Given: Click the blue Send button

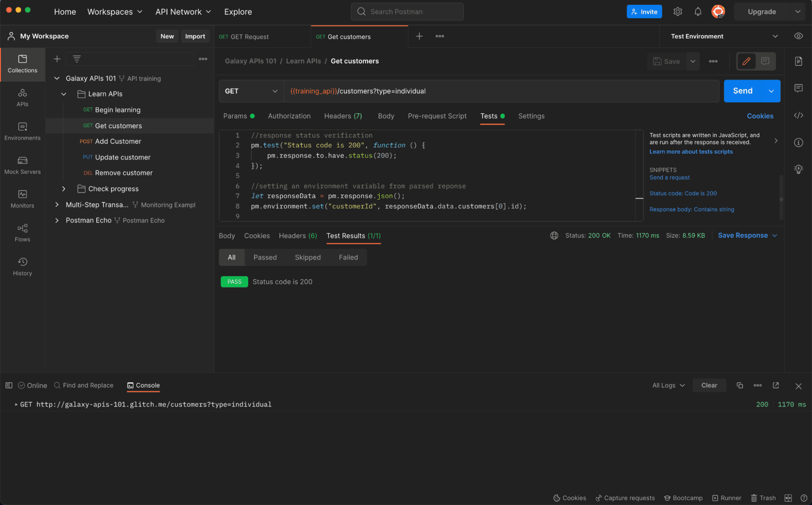Looking at the screenshot, I should 742,91.
